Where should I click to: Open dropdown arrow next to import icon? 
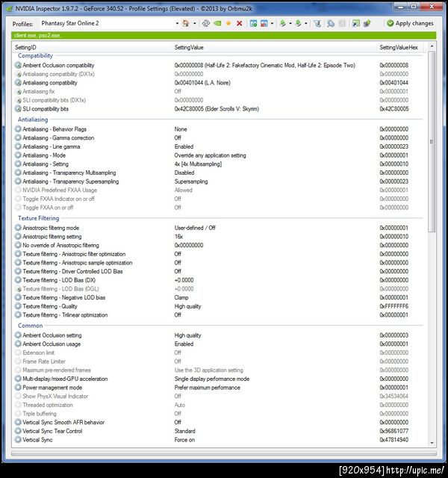point(305,23)
